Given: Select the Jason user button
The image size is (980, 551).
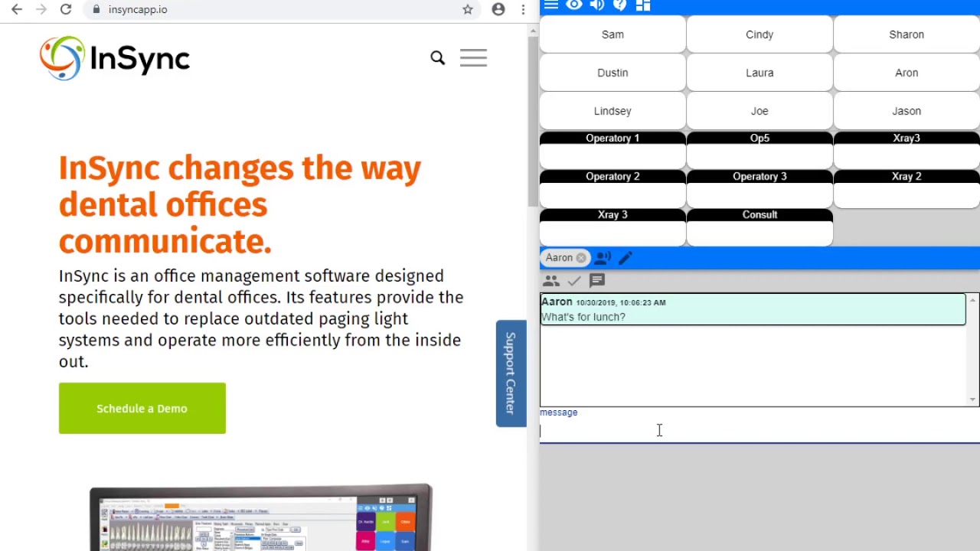Looking at the screenshot, I should tap(906, 111).
